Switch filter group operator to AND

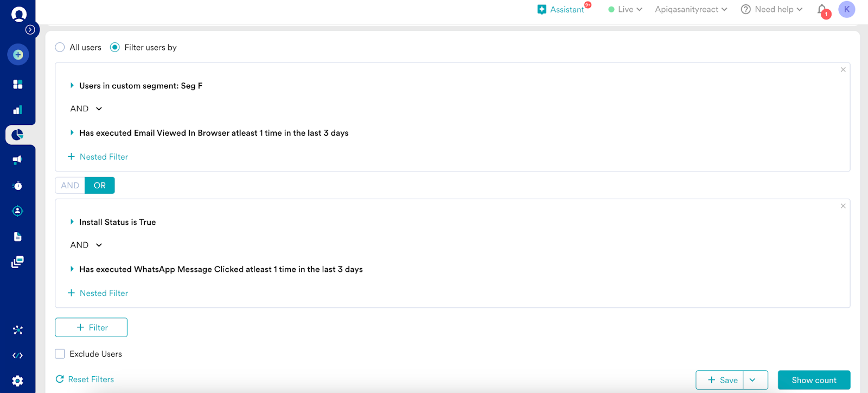click(70, 185)
